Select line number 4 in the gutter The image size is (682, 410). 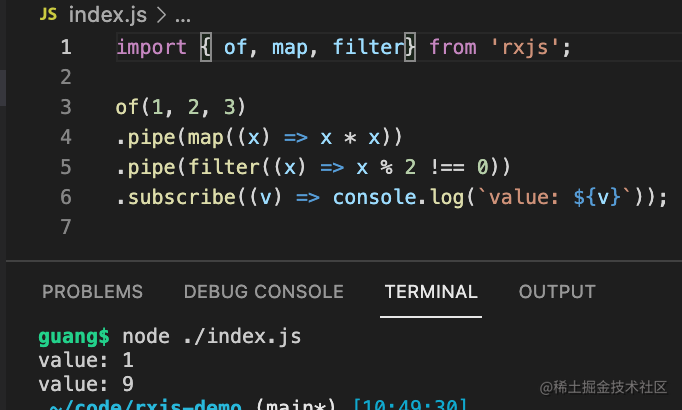click(66, 137)
